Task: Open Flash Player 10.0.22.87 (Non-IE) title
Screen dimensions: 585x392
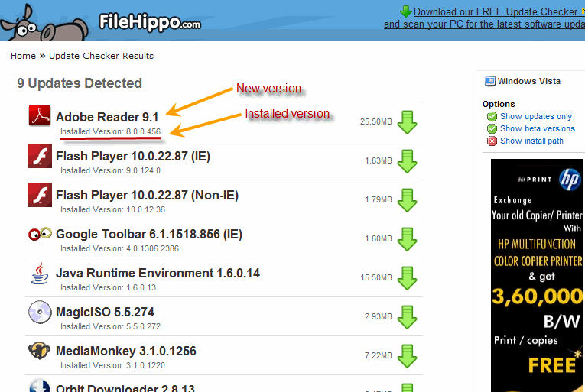Action: 147,195
